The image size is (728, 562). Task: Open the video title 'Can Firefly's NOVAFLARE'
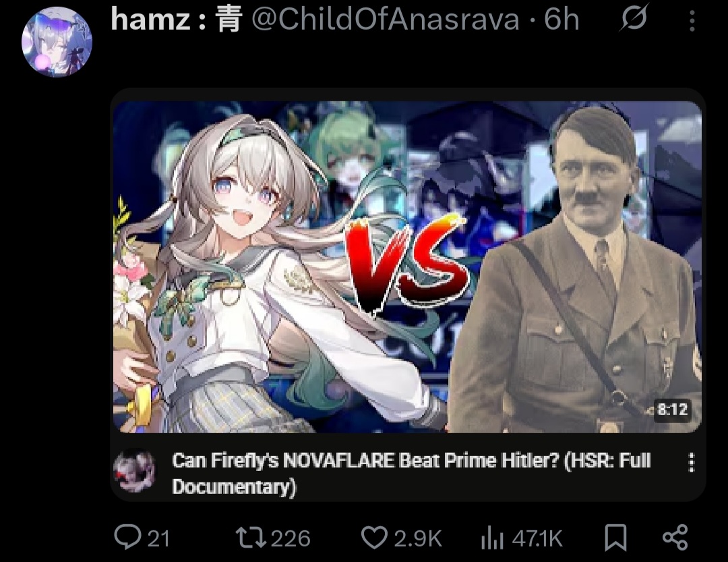[411, 474]
